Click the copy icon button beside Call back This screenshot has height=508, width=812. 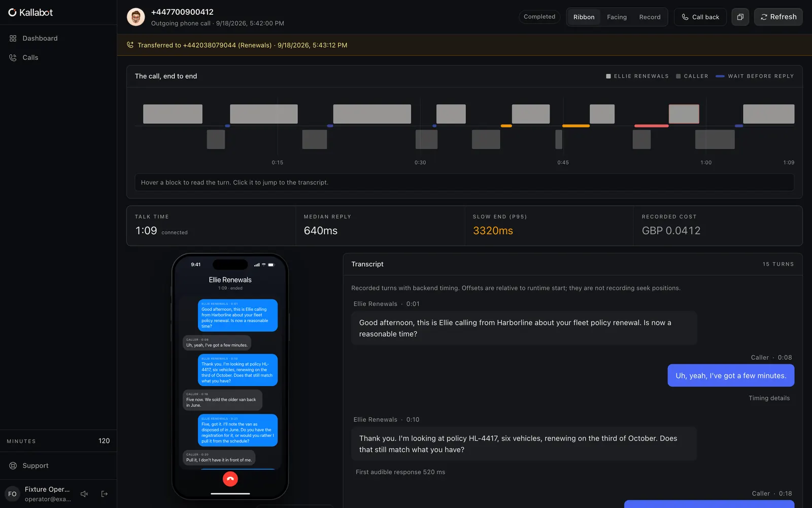click(740, 17)
